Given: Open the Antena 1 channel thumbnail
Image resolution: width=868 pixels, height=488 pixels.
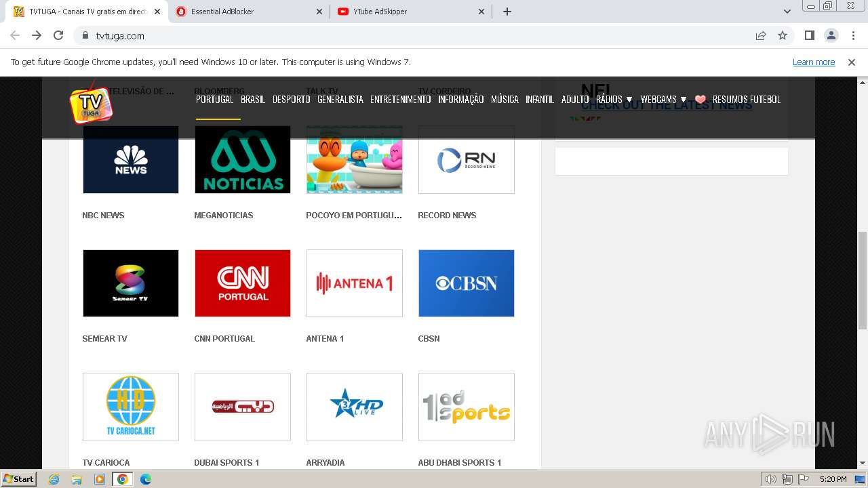Looking at the screenshot, I should [x=355, y=283].
